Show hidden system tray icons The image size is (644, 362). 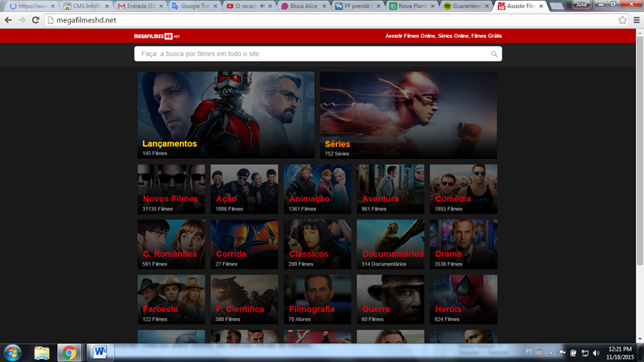tap(552, 353)
